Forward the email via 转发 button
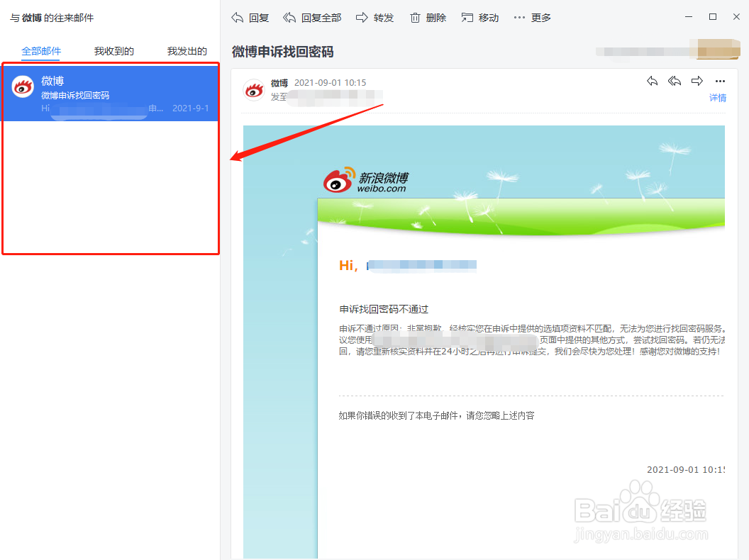Image resolution: width=749 pixels, height=560 pixels. [375, 18]
